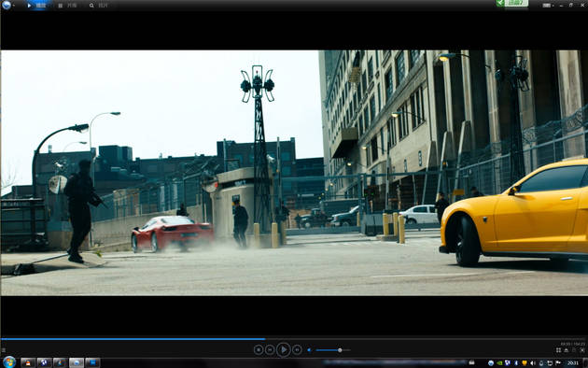Mute audio with the speaker icon

tap(309, 350)
